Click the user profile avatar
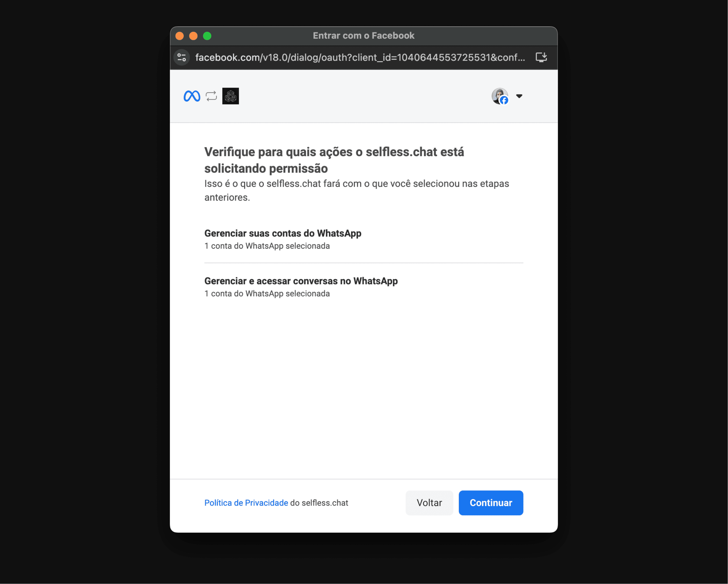Image resolution: width=728 pixels, height=584 pixels. click(500, 96)
